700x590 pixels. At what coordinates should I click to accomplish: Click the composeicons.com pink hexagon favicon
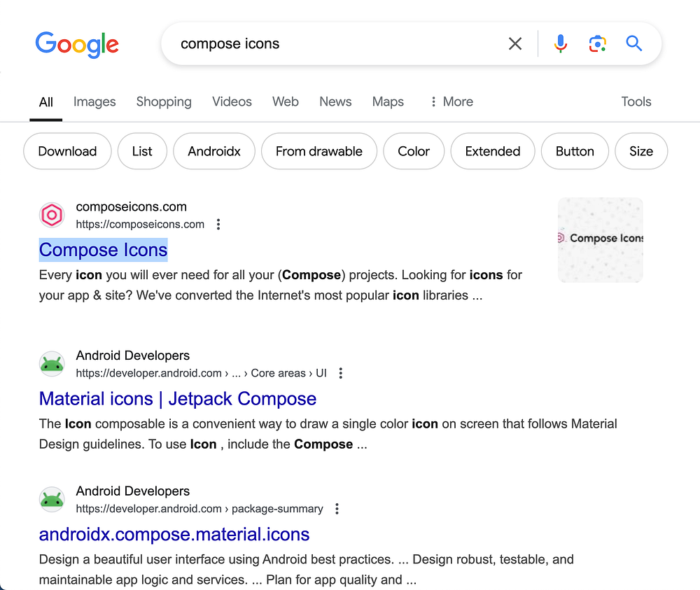click(52, 215)
